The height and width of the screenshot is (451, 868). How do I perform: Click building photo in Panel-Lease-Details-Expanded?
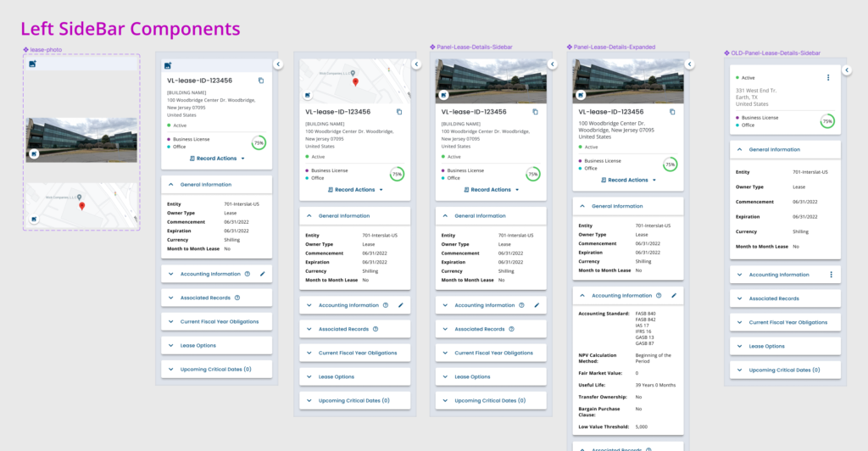click(628, 81)
